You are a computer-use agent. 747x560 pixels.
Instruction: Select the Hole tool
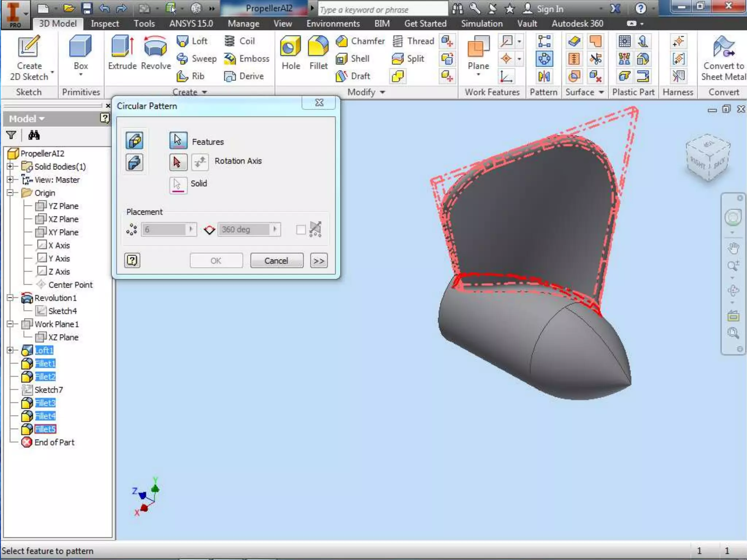(291, 48)
